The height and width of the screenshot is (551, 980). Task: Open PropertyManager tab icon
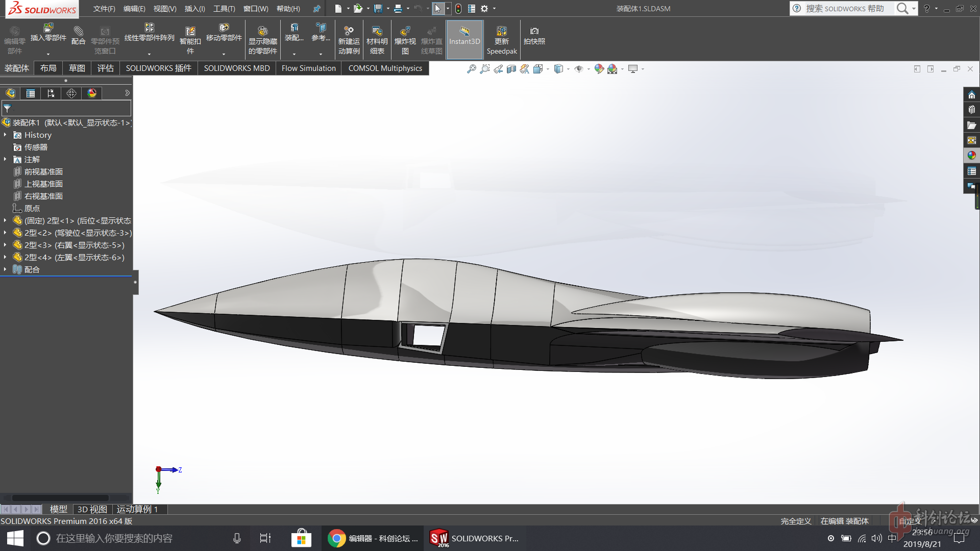click(x=31, y=93)
